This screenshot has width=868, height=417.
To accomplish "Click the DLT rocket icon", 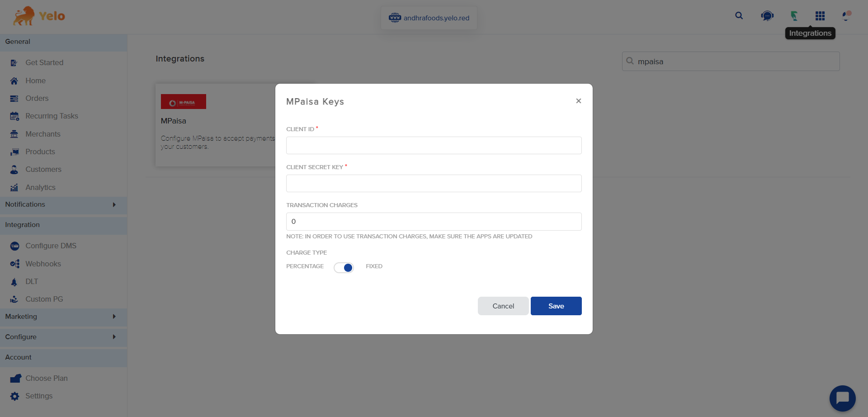I will [x=14, y=282].
